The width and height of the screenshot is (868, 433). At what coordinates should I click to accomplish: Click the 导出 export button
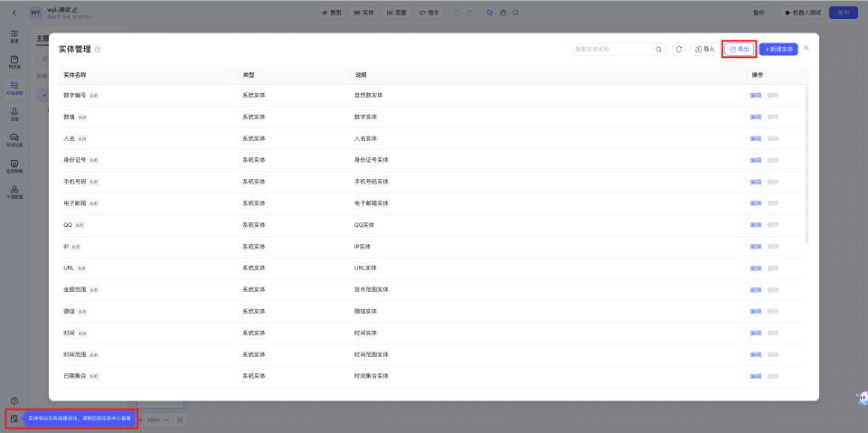pyautogui.click(x=740, y=50)
